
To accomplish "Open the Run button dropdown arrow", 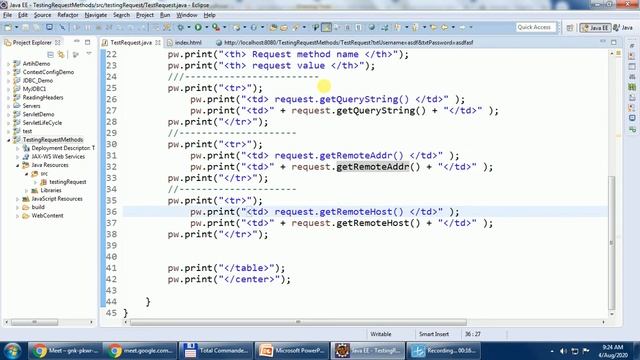I will 206,27.
